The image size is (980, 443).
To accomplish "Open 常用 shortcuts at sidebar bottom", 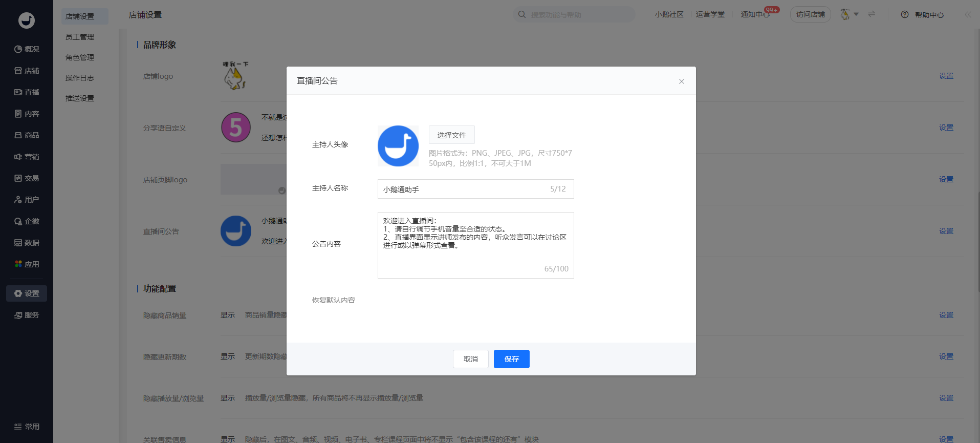I will (27, 427).
